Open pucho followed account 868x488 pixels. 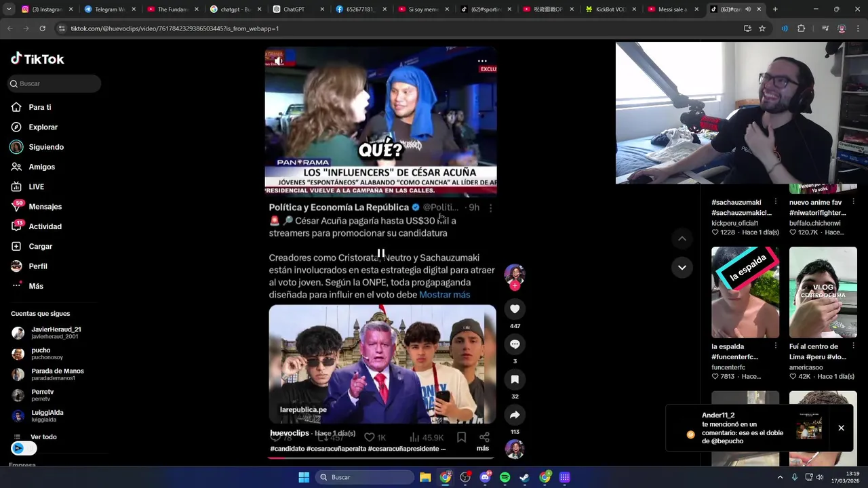click(46, 354)
